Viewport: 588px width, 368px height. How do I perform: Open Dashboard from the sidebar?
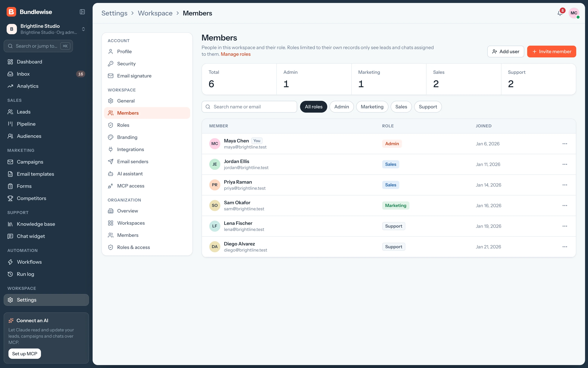(x=46, y=62)
